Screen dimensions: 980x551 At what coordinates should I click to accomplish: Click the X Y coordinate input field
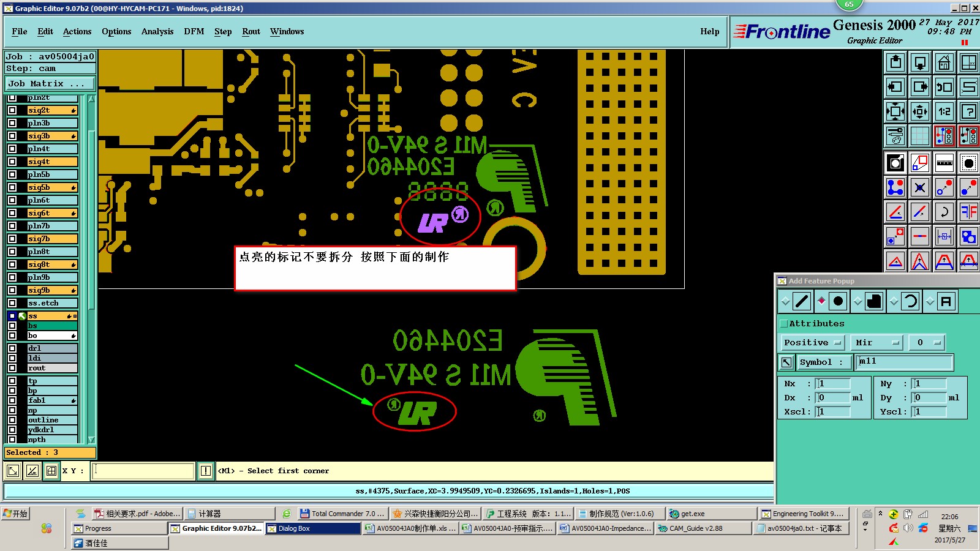143,471
